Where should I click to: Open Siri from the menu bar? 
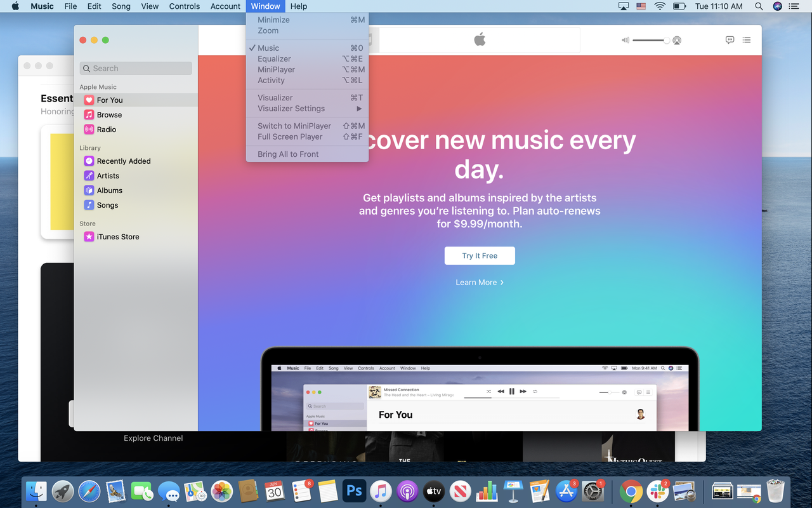[778, 6]
